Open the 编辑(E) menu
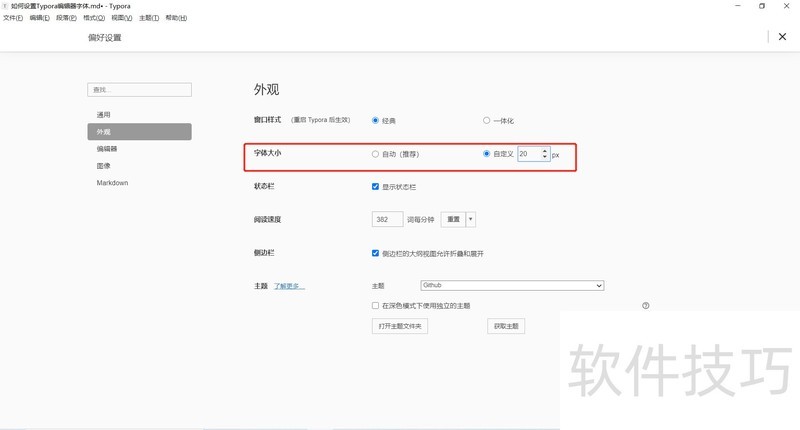Image resolution: width=800 pixels, height=430 pixels. click(39, 18)
